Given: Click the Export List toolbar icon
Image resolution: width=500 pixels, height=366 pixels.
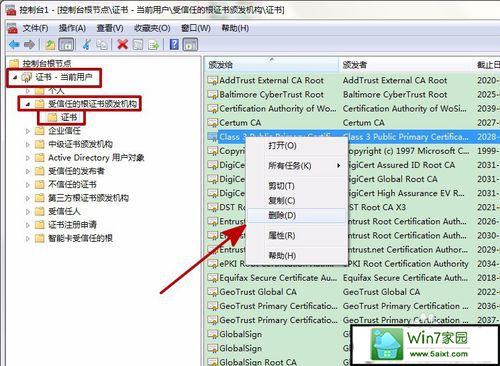Looking at the screenshot, I should tap(153, 44).
